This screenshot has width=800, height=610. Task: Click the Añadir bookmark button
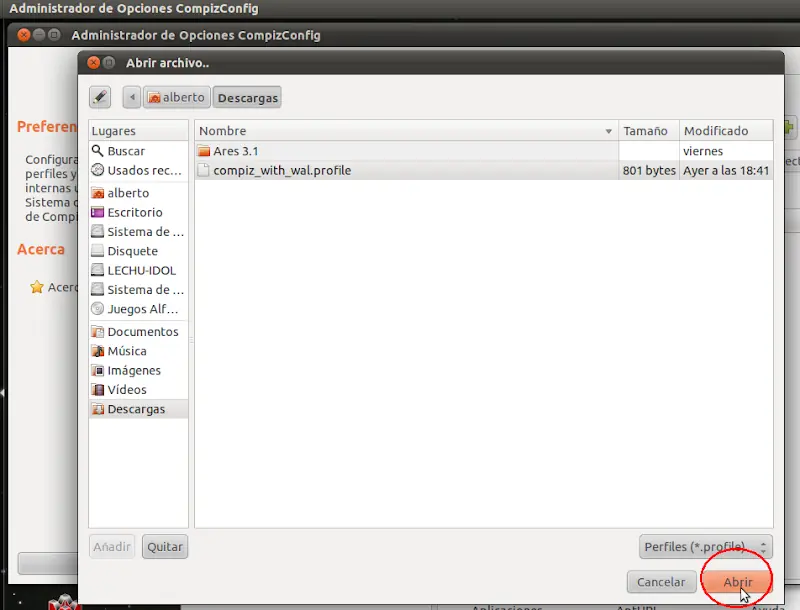coord(112,547)
